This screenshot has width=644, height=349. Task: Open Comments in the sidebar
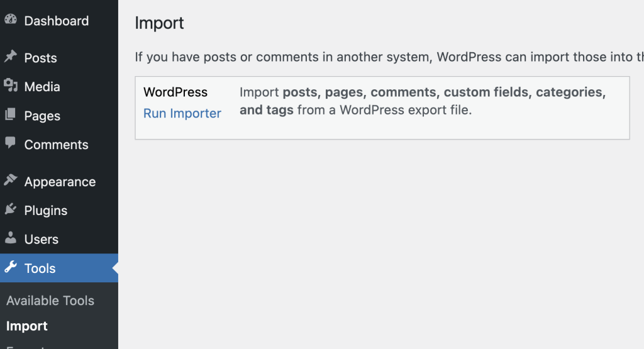point(56,145)
